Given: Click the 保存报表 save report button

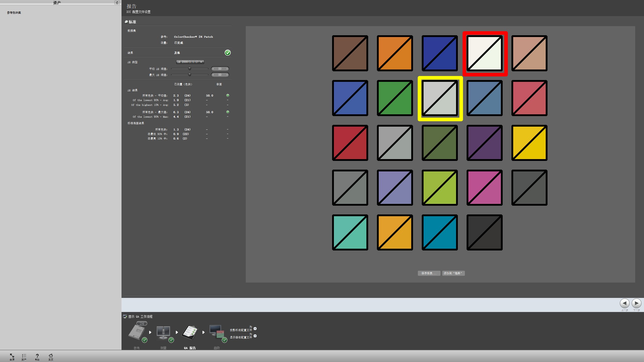Looking at the screenshot, I should [x=429, y=273].
